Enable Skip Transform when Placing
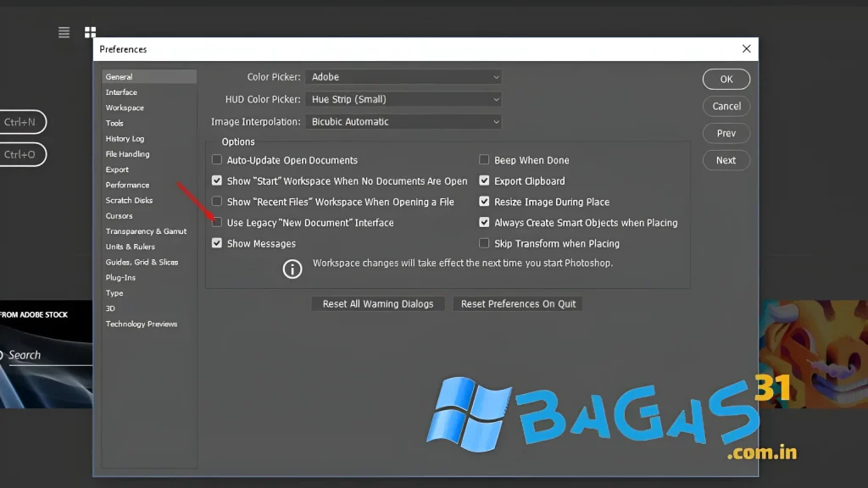Screen dimensions: 868x488 pyautogui.click(x=484, y=243)
